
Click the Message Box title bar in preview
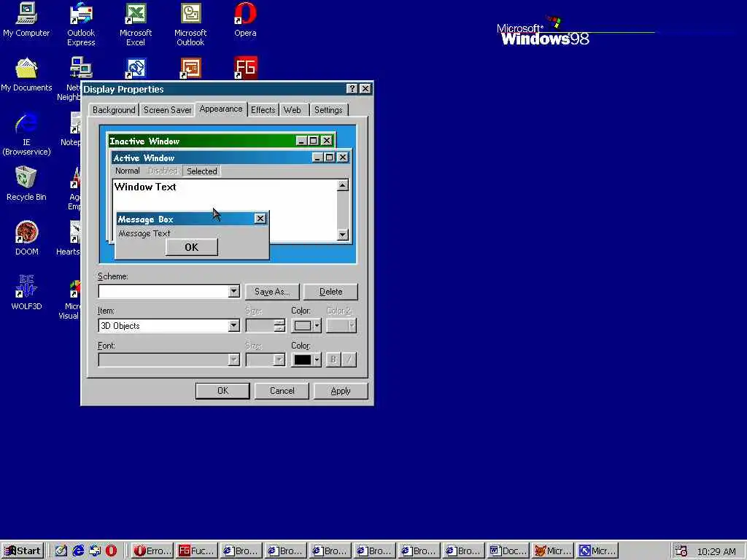pyautogui.click(x=192, y=219)
